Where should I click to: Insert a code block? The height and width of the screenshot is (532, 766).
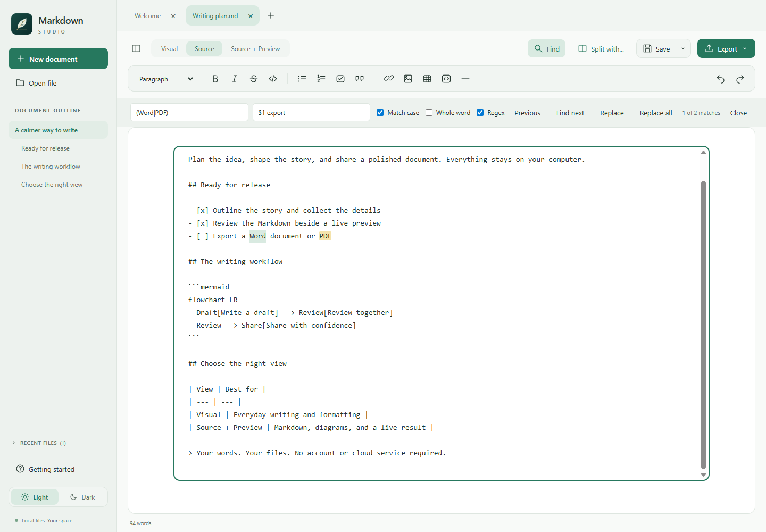click(x=446, y=79)
